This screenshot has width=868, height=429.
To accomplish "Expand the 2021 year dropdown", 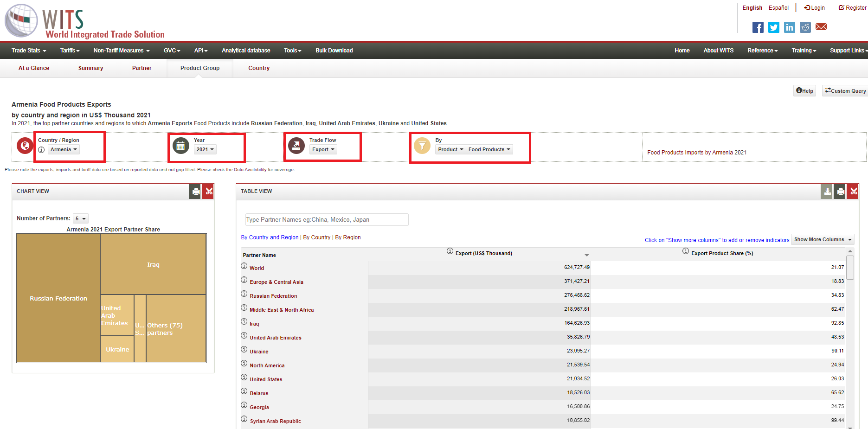I will (x=205, y=149).
